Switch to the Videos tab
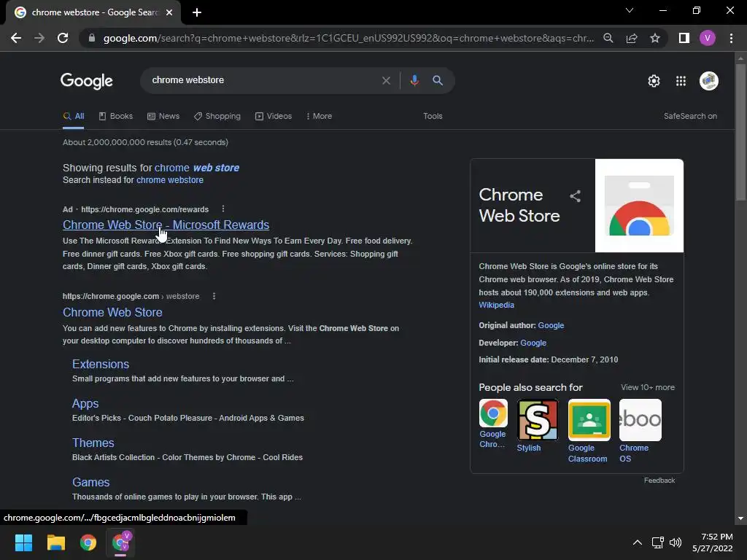This screenshot has height=560, width=747. (x=274, y=116)
